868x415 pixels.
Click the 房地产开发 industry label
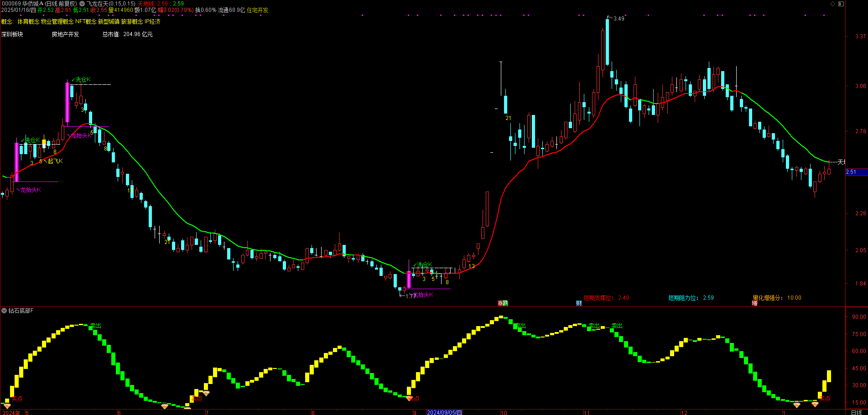(65, 34)
